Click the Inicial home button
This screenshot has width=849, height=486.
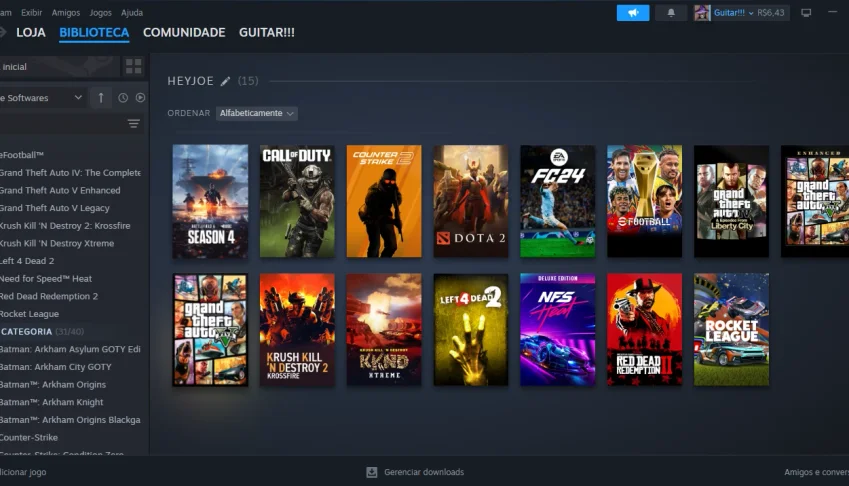point(60,67)
